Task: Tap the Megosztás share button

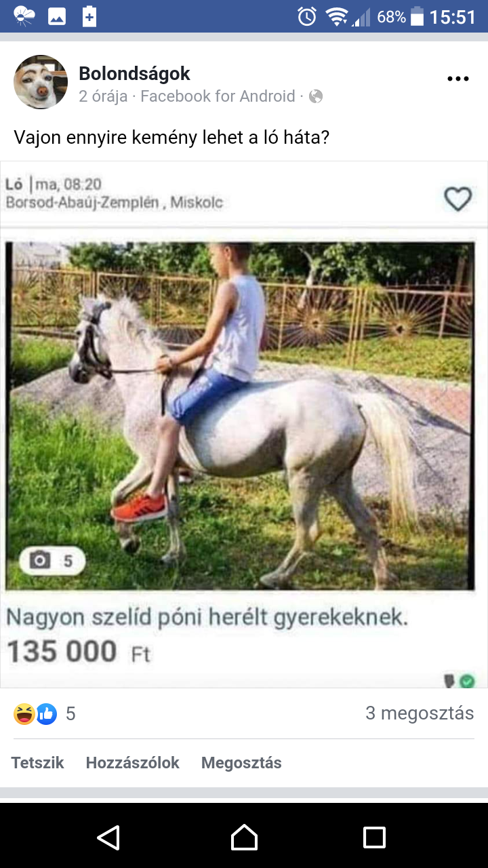Action: pyautogui.click(x=241, y=763)
